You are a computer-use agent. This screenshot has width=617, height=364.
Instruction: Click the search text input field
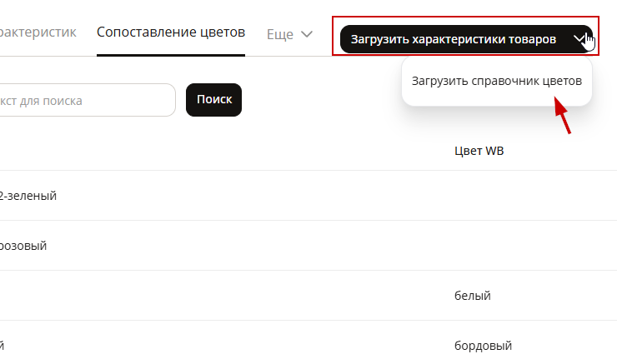coord(88,100)
